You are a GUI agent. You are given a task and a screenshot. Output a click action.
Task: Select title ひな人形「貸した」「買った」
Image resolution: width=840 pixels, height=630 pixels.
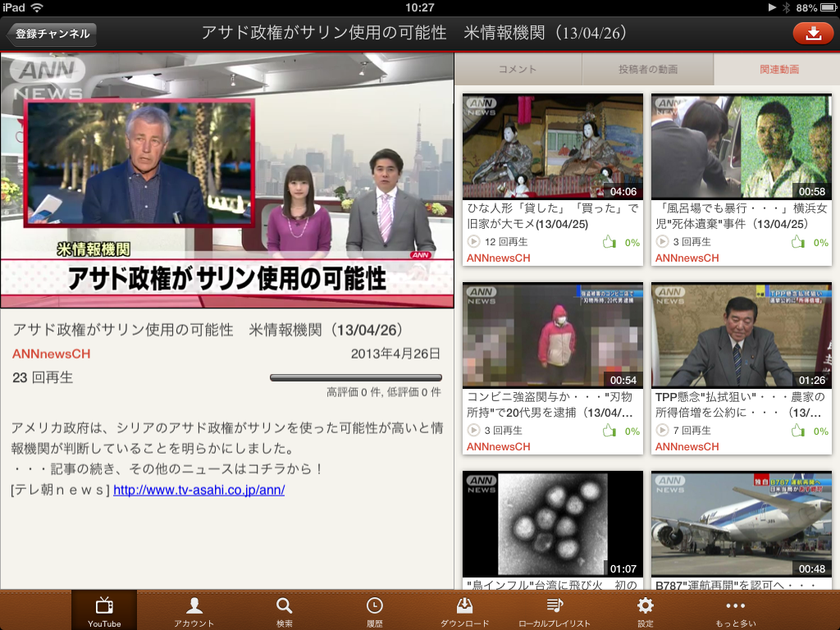[x=552, y=216]
